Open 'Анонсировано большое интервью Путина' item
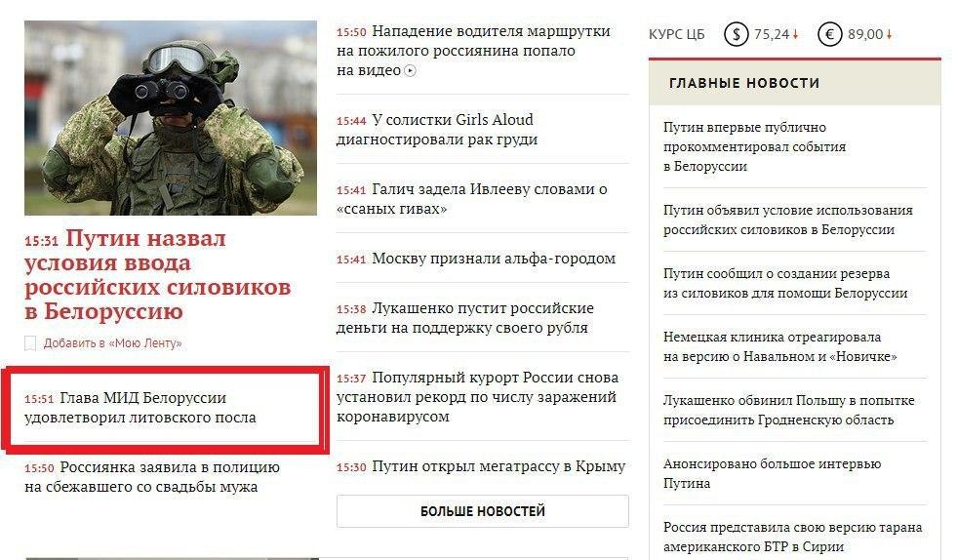The image size is (957, 560). coord(772,473)
